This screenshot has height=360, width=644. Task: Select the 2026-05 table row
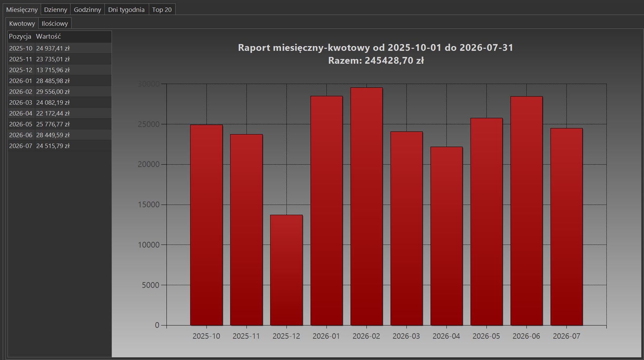point(60,124)
